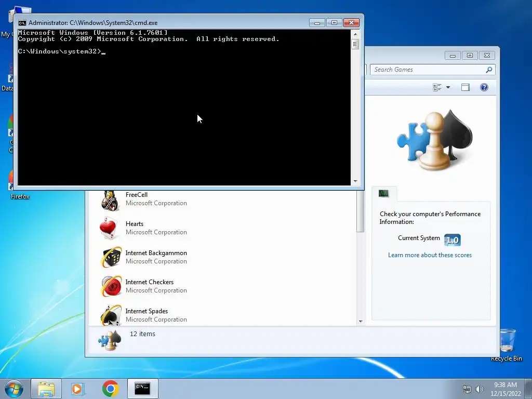The height and width of the screenshot is (399, 532).
Task: Click the 12 items status text
Action: (142, 334)
